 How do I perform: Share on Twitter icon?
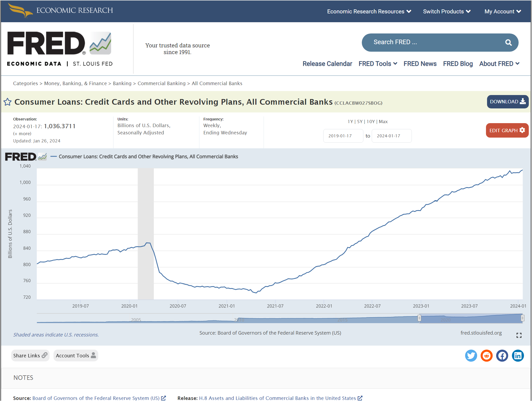click(471, 356)
